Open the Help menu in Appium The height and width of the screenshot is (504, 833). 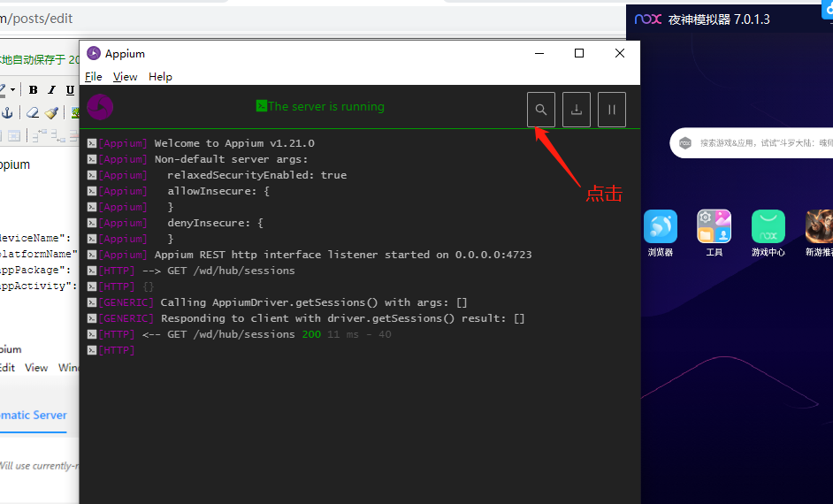click(160, 76)
